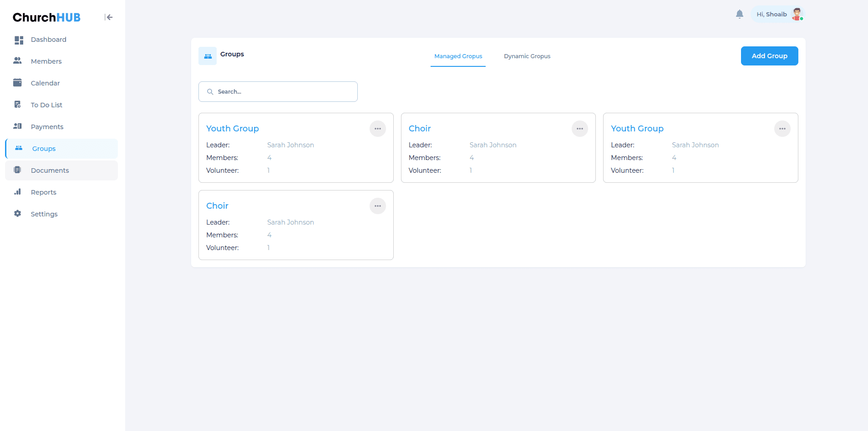Click the Reports bar chart icon
The image size is (868, 431).
click(x=18, y=192)
